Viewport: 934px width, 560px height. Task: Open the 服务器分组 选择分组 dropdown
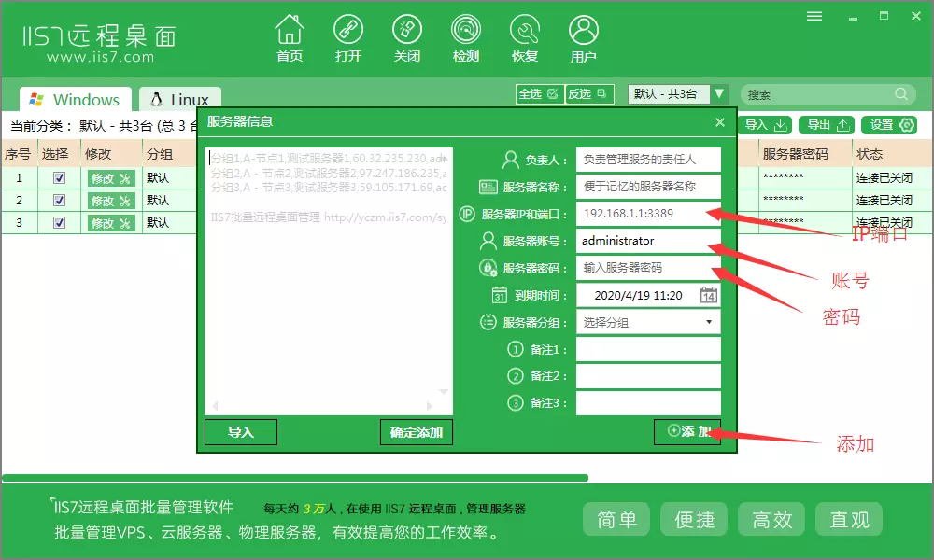point(648,323)
